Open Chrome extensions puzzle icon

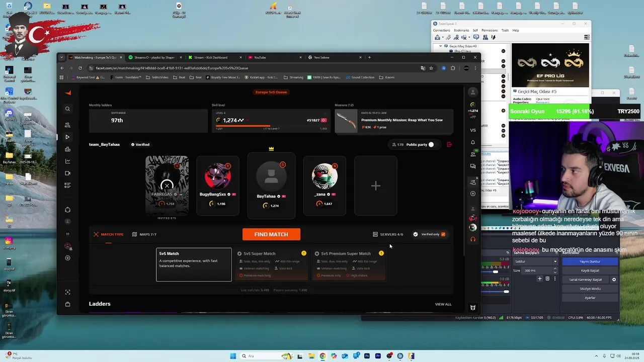(x=453, y=68)
